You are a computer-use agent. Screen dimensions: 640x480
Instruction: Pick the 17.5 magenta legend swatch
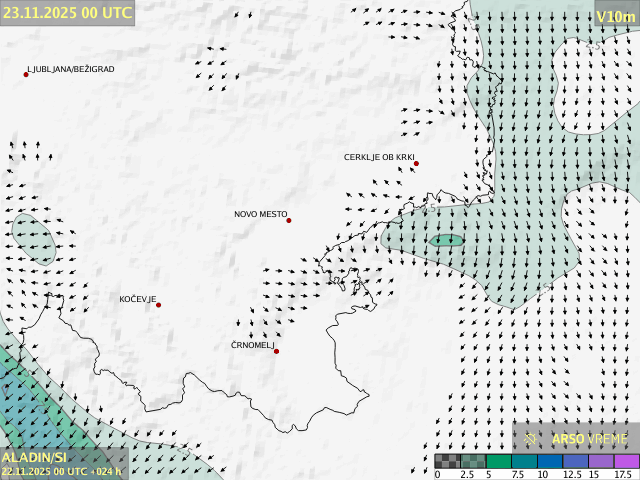(x=626, y=461)
